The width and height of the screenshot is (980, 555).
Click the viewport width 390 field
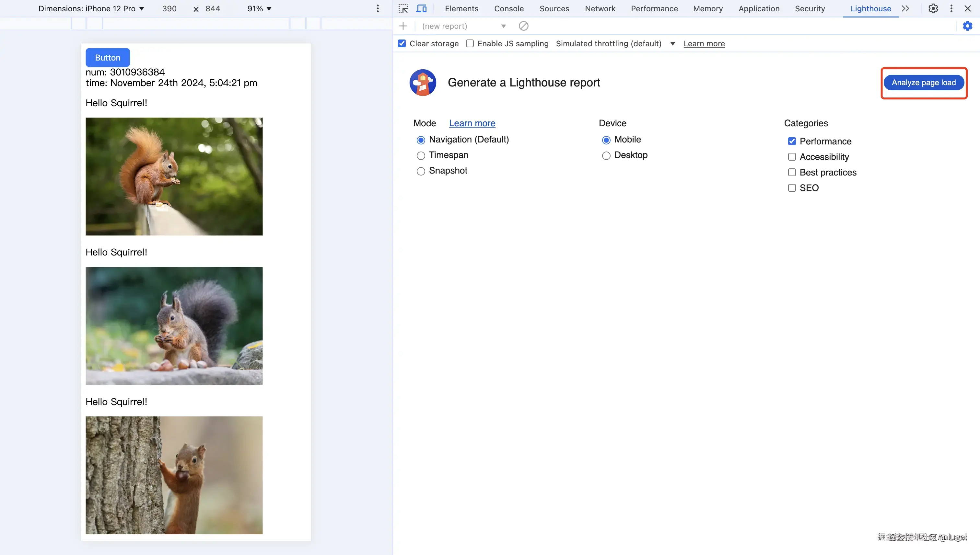[169, 8]
